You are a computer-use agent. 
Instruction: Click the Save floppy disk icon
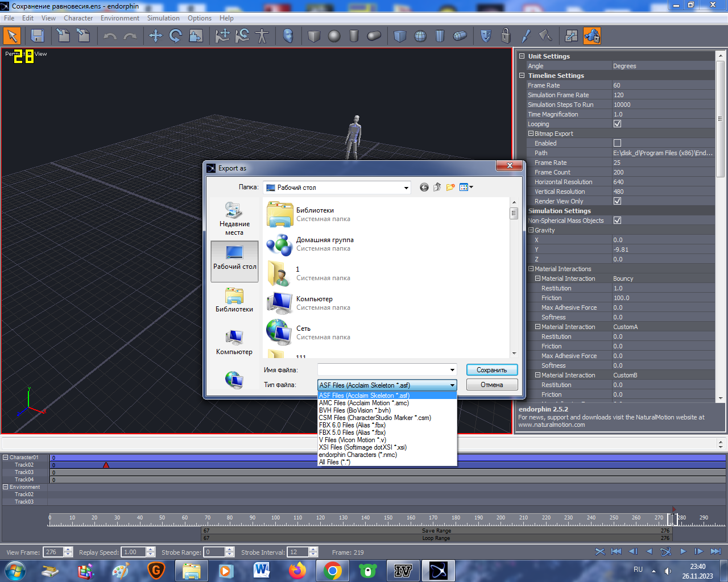pyautogui.click(x=38, y=36)
